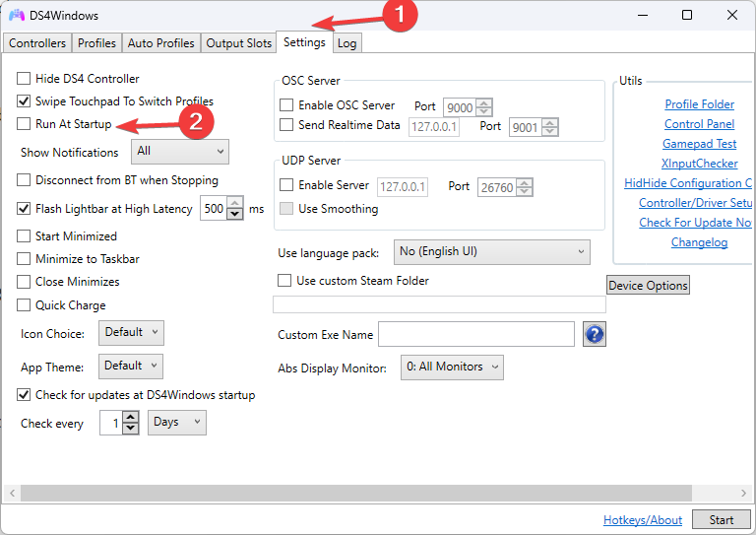This screenshot has height=535, width=756.
Task: Toggle Disconnect from BT when Stopping
Action: coord(24,180)
